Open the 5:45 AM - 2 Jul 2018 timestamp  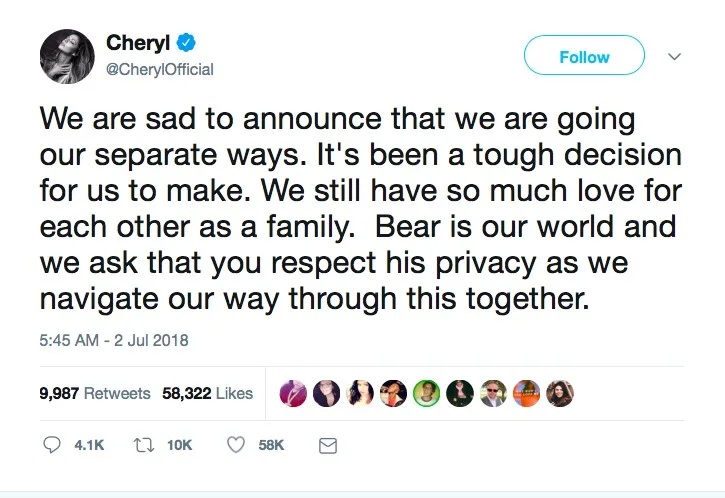[x=114, y=340]
